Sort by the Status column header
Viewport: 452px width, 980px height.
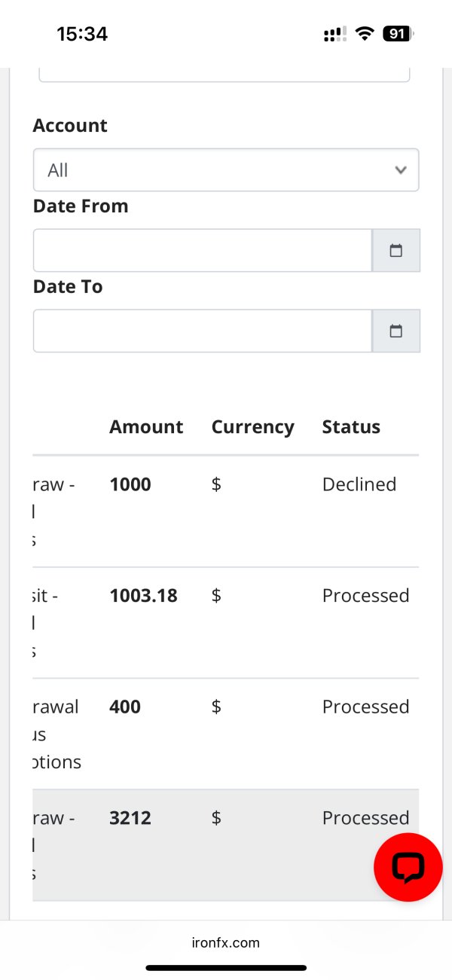[x=351, y=427]
